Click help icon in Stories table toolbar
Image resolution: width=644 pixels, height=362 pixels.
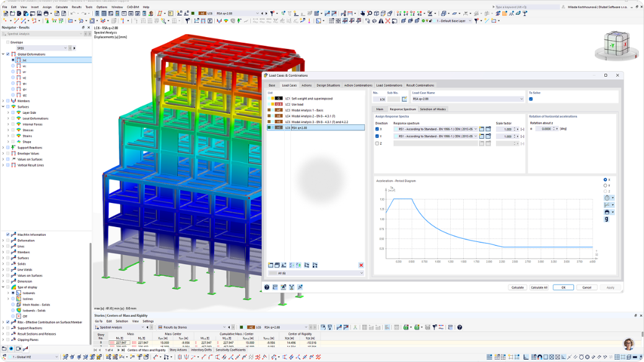(459, 327)
